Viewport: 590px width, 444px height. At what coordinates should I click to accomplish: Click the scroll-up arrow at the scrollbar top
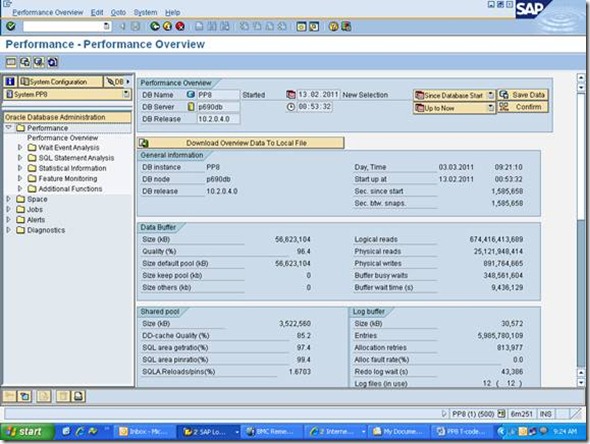(x=581, y=78)
